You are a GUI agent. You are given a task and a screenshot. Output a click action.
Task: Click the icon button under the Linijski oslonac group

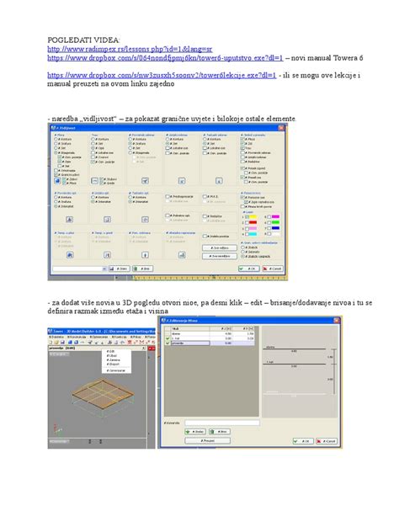click(x=182, y=181)
